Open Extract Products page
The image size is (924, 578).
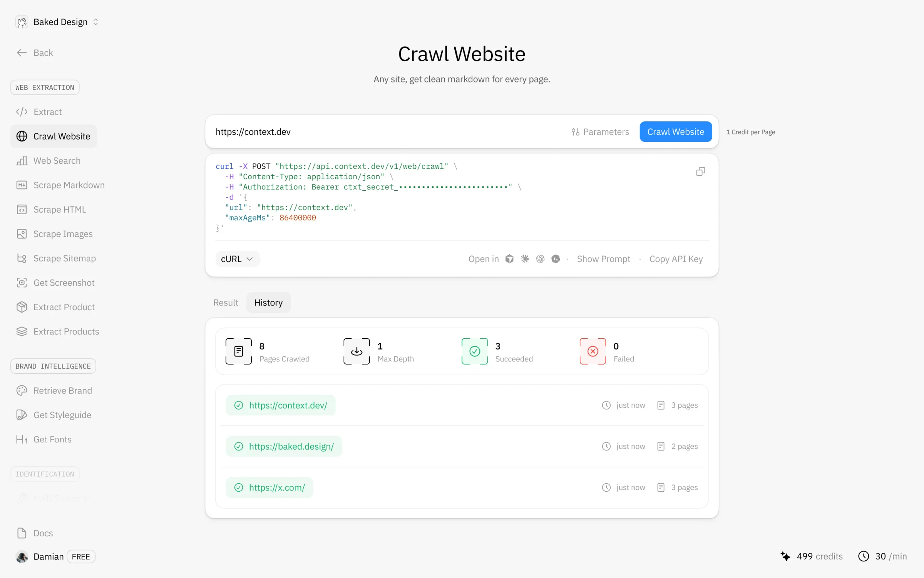[x=58, y=331]
